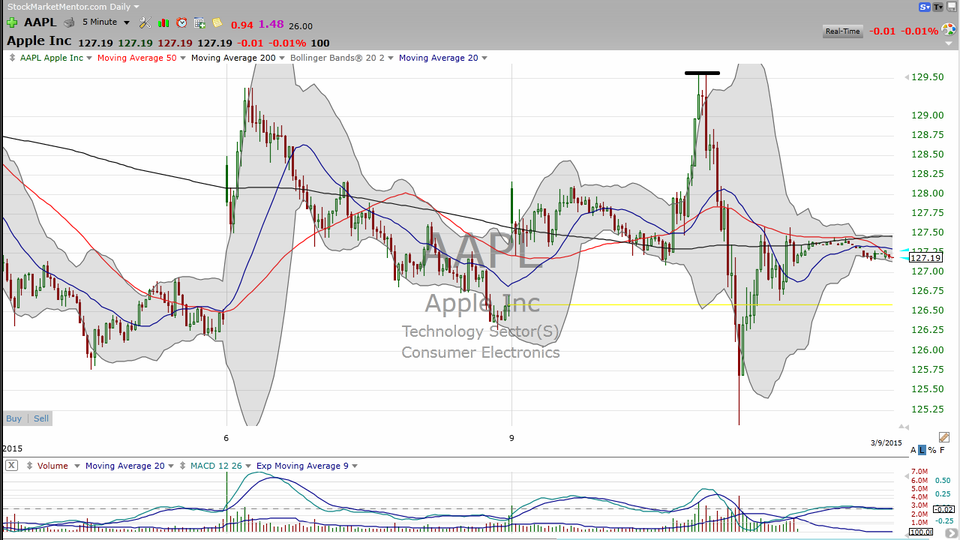960x540 pixels.
Task: Click the red 0.94 value
Action: click(x=242, y=25)
